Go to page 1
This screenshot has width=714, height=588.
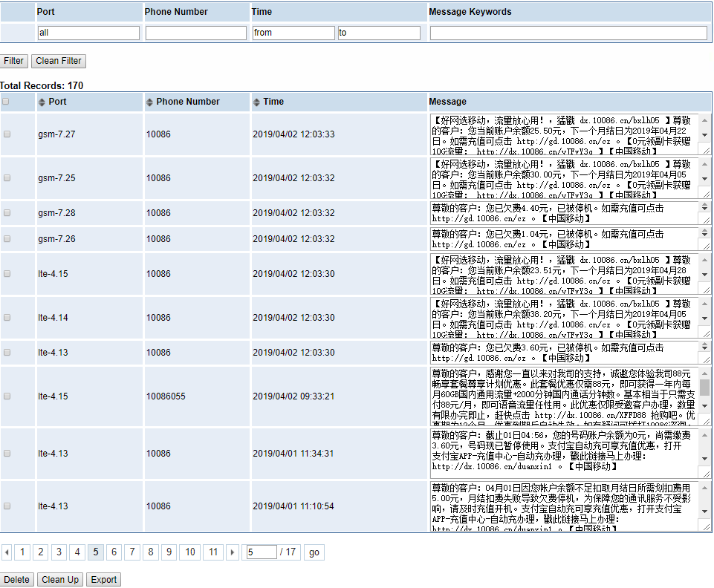[22, 552]
